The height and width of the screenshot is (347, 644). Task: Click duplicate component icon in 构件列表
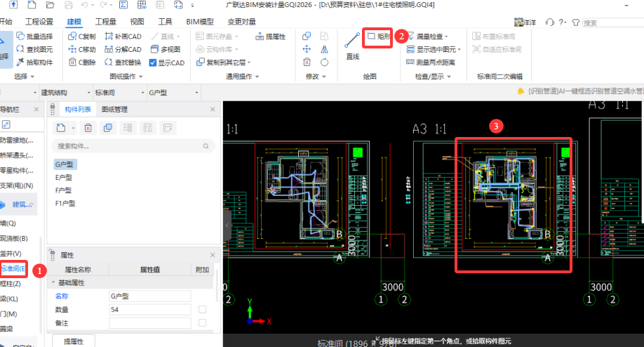pyautogui.click(x=108, y=128)
